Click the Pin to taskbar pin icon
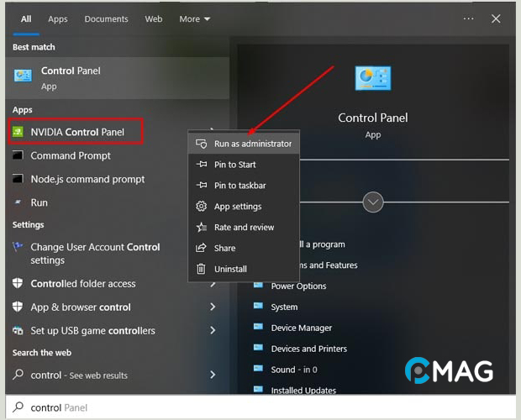This screenshot has width=521, height=420. (x=202, y=186)
